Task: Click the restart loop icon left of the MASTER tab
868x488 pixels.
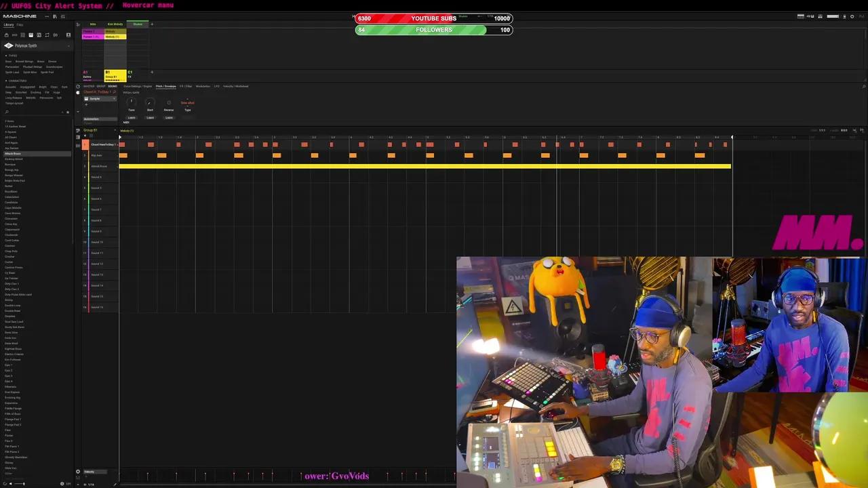Action: (79, 86)
